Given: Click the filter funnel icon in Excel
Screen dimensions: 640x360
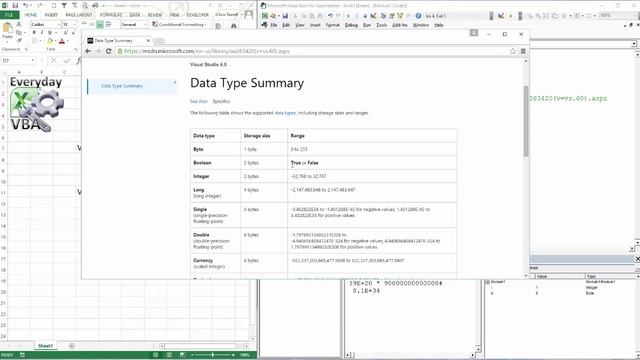Looking at the screenshot, I should [64, 6].
